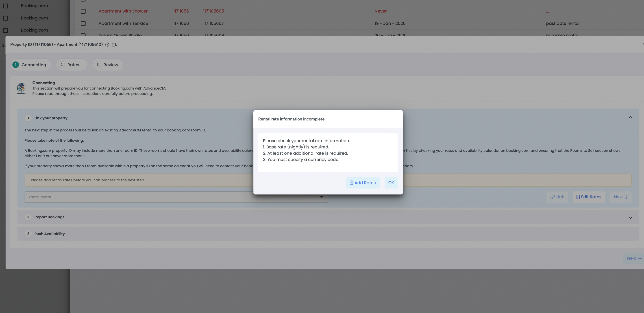Click the Link button with chain icon

557,197
